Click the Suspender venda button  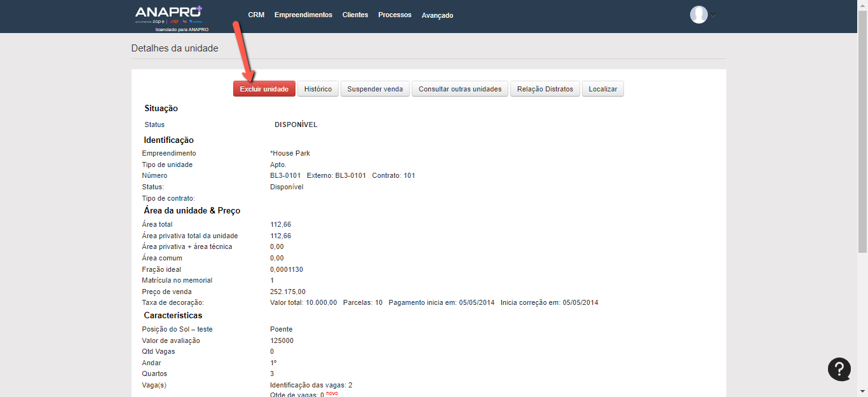pos(375,89)
